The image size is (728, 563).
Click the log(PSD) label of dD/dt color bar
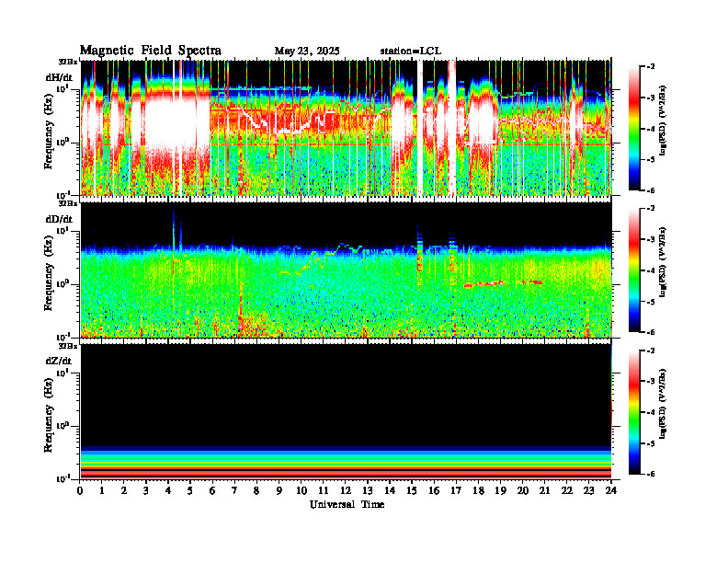(x=663, y=262)
